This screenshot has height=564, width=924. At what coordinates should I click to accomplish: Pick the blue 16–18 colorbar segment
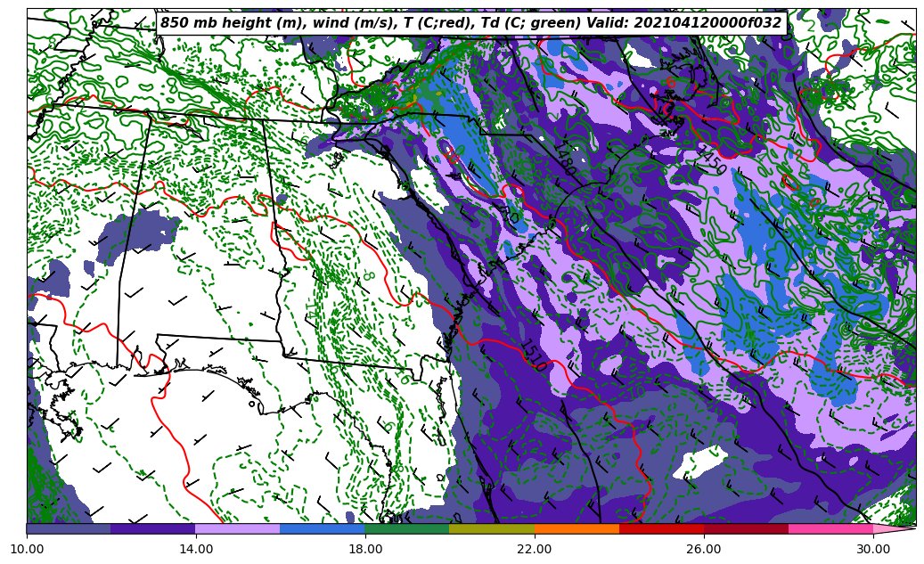click(x=323, y=528)
